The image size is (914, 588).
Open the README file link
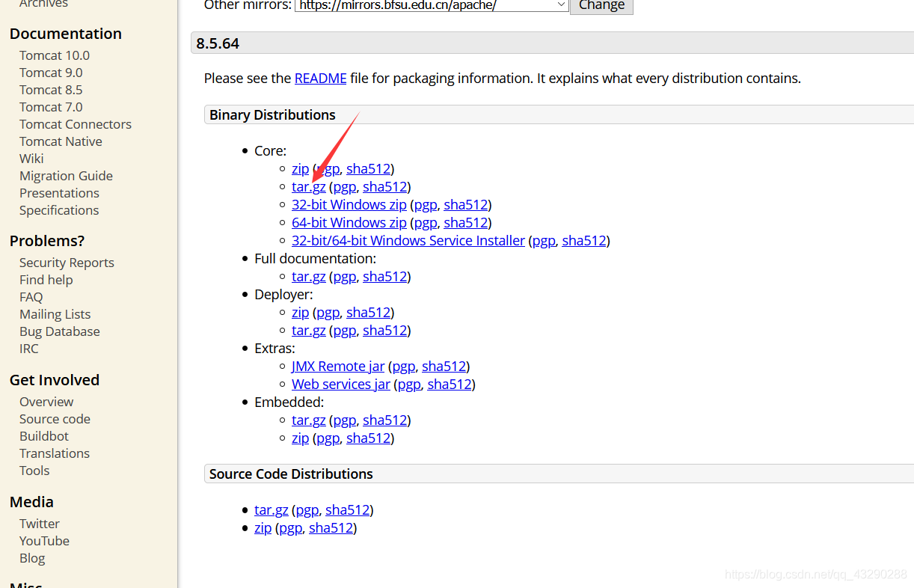pyautogui.click(x=320, y=78)
